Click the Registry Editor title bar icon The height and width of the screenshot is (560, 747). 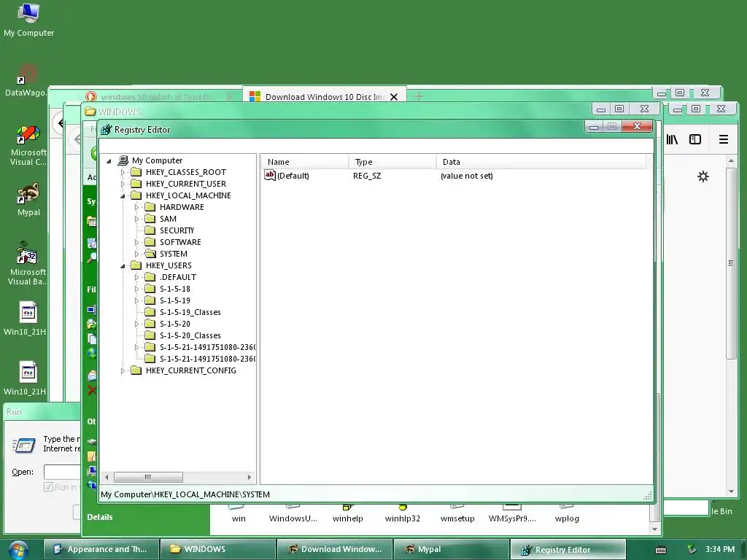pos(106,130)
